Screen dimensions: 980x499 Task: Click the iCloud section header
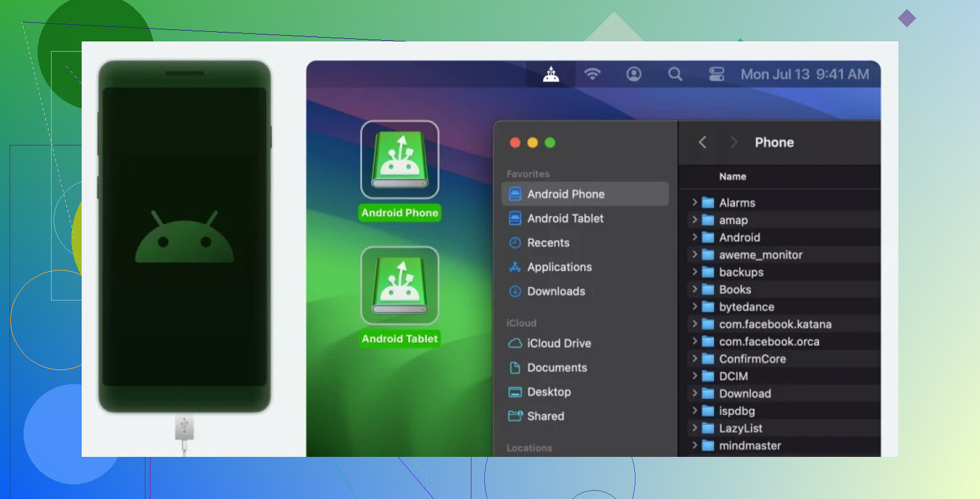tap(521, 323)
